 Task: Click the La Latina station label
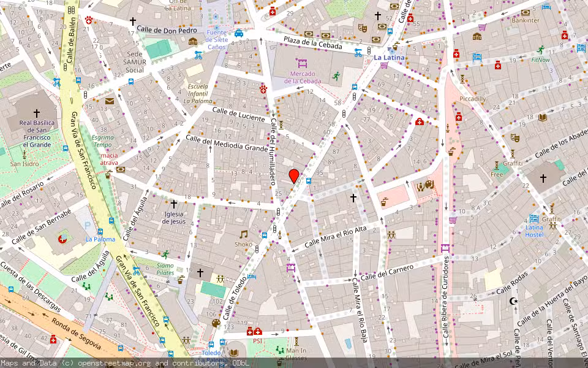click(x=390, y=58)
